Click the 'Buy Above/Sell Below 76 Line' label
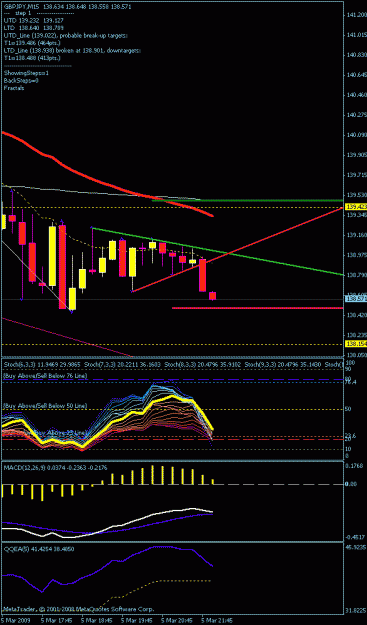Screen dimensions: 367x625 [x=45, y=376]
